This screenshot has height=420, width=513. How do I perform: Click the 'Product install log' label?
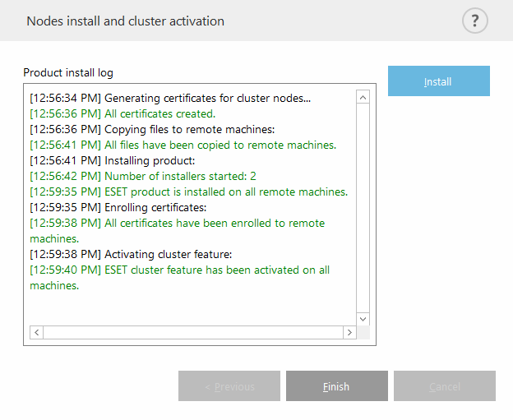point(68,73)
